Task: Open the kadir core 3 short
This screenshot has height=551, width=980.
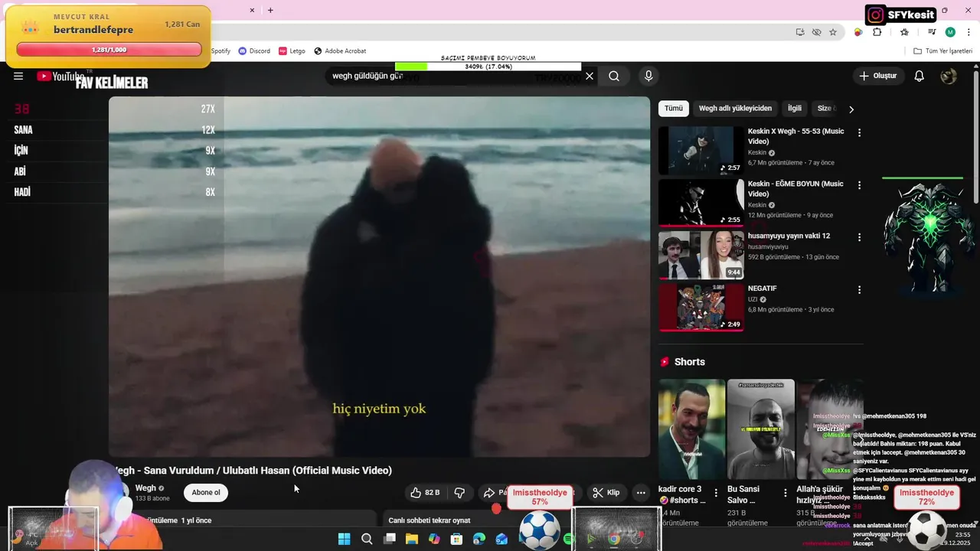Action: 692,429
